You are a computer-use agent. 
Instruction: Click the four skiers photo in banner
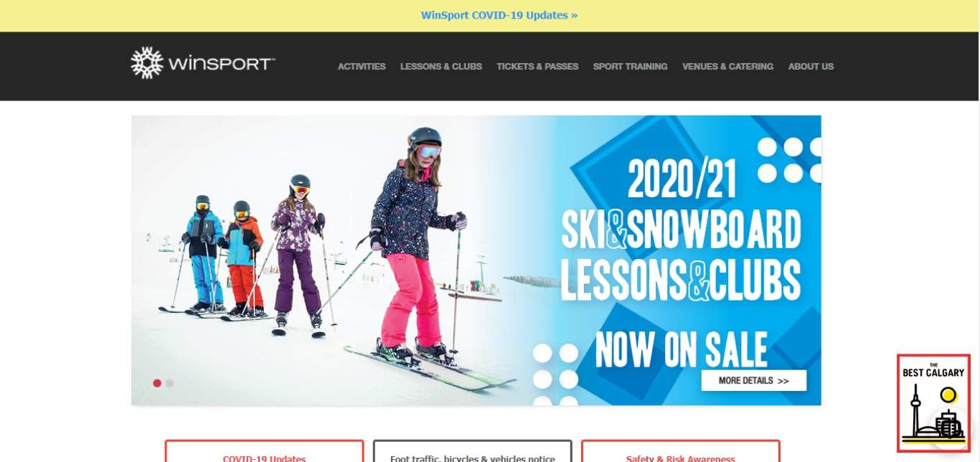coord(323,258)
